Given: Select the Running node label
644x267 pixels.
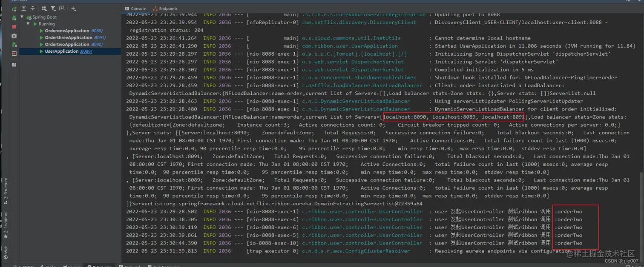Looking at the screenshot, I should tap(47, 24).
